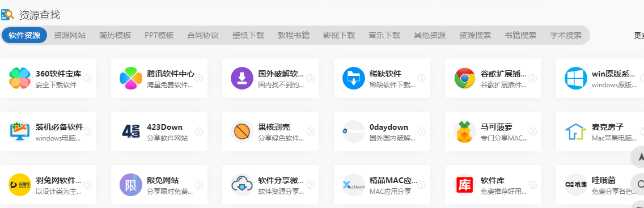Open the PPT模板 tab
The image size is (644, 208).
[x=159, y=35]
